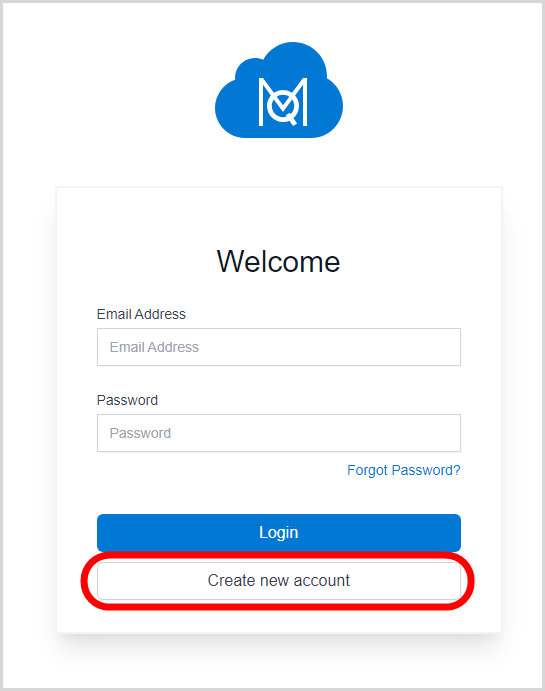Start password recovery via Forgot Password?
Screen dimensions: 545x691
[404, 470]
